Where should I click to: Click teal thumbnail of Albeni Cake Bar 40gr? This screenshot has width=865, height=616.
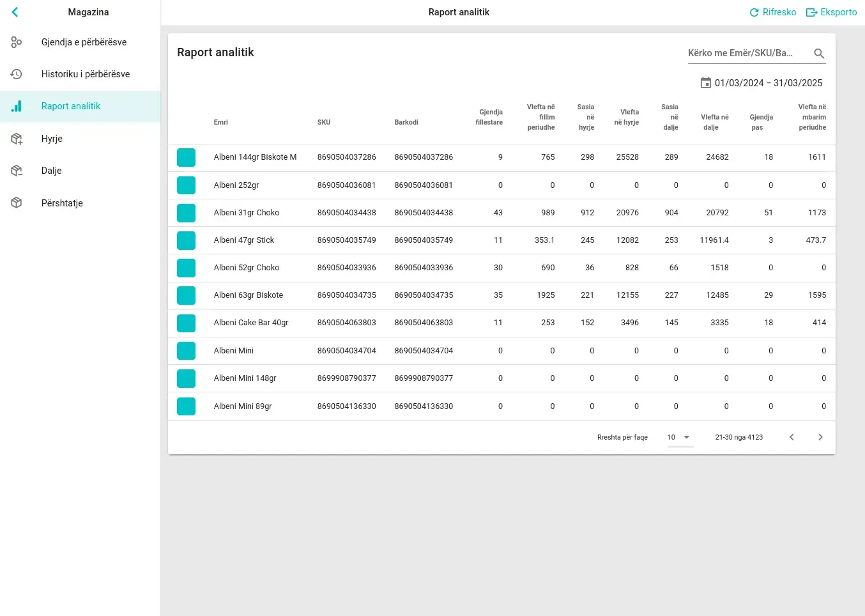pos(186,323)
